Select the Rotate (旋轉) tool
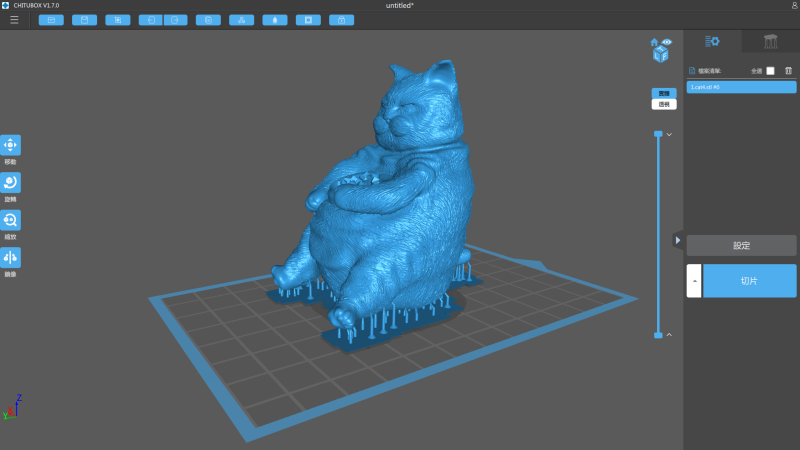The height and width of the screenshot is (450, 800). pyautogui.click(x=10, y=182)
